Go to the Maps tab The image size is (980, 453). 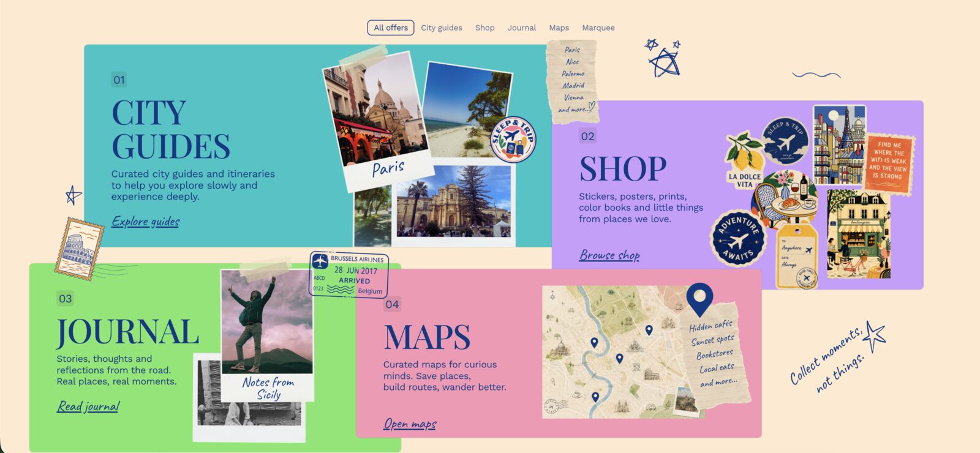point(559,28)
